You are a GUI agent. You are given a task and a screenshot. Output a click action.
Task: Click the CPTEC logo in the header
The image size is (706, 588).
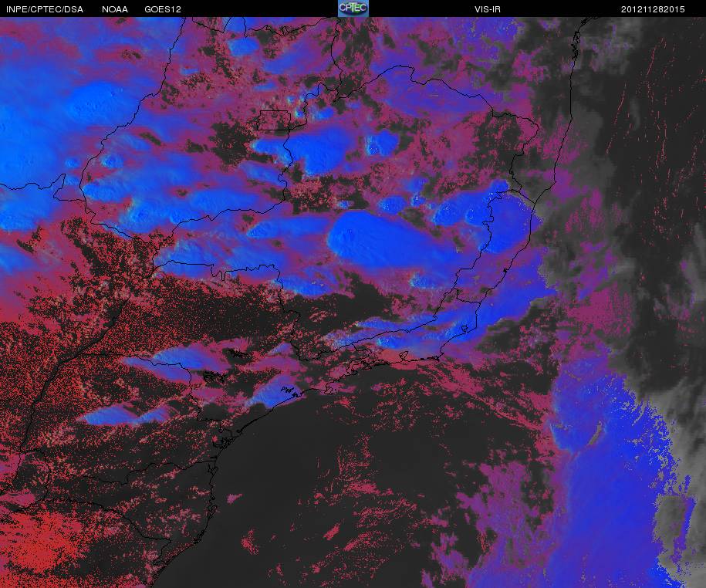pyautogui.click(x=353, y=8)
